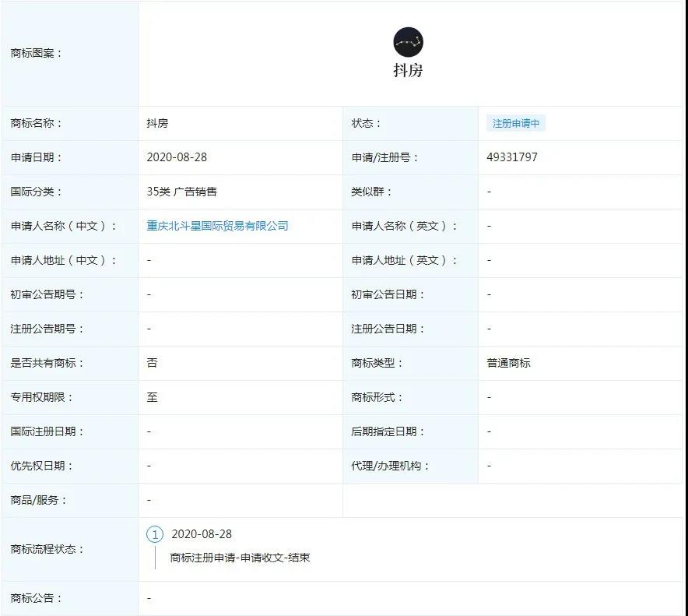Click the 2020-08-28 value beside 申请日期

tap(177, 157)
